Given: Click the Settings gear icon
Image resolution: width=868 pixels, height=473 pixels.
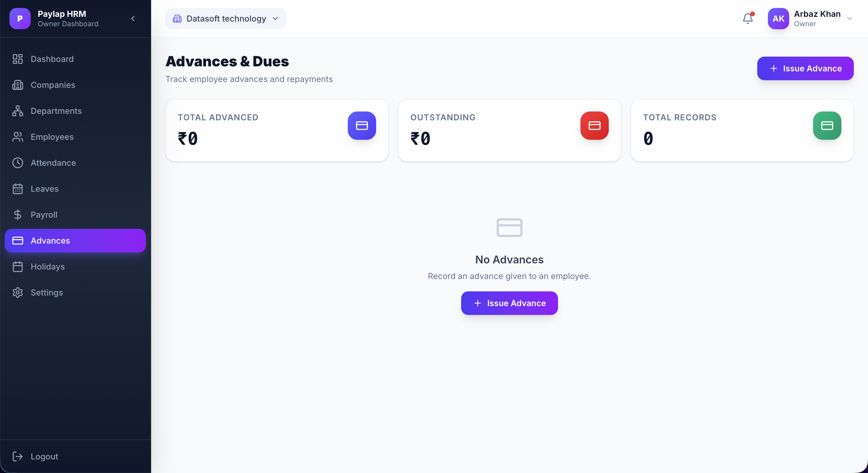Looking at the screenshot, I should pos(17,292).
